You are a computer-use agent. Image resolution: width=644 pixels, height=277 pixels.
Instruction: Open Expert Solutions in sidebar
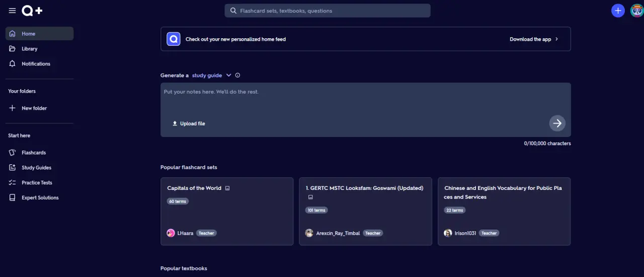[39, 198]
